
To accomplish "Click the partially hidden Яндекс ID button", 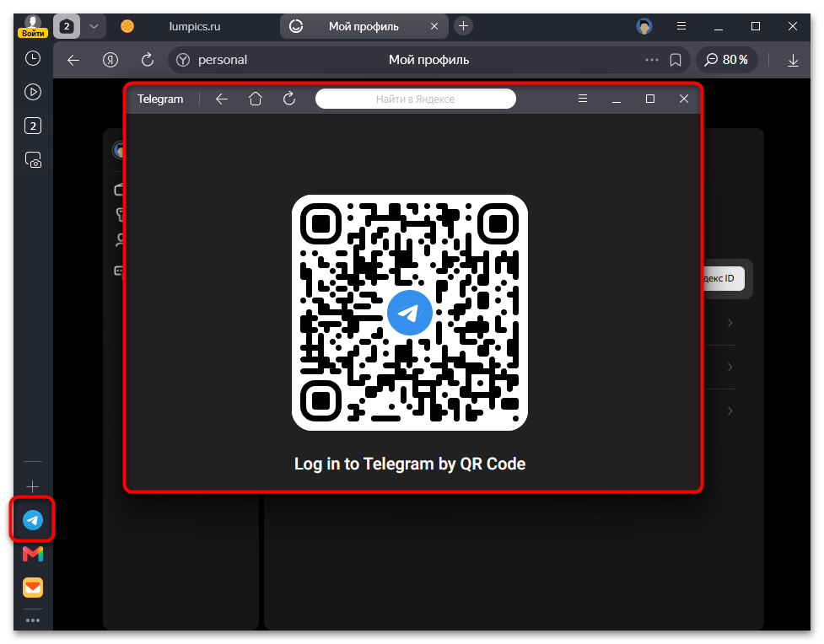I will point(724,278).
